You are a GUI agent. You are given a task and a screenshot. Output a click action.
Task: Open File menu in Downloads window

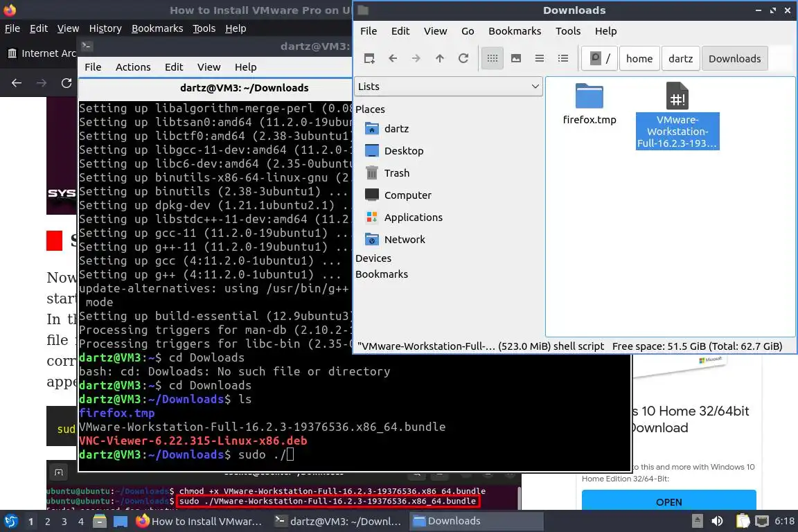[x=369, y=31]
